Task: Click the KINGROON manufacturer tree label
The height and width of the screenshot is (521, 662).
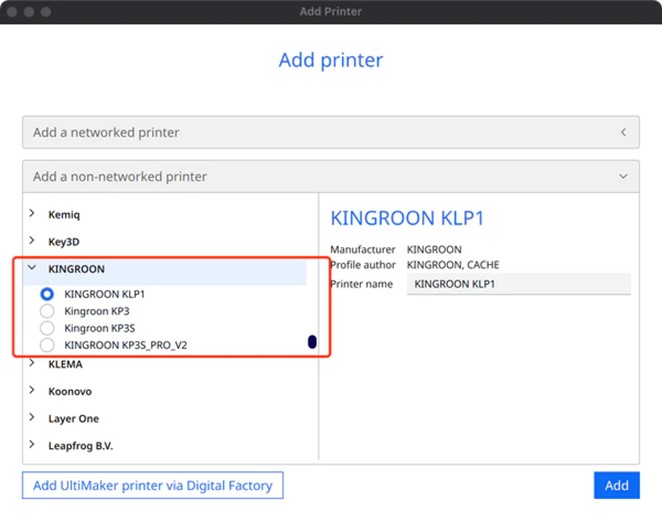Action: pos(76,269)
